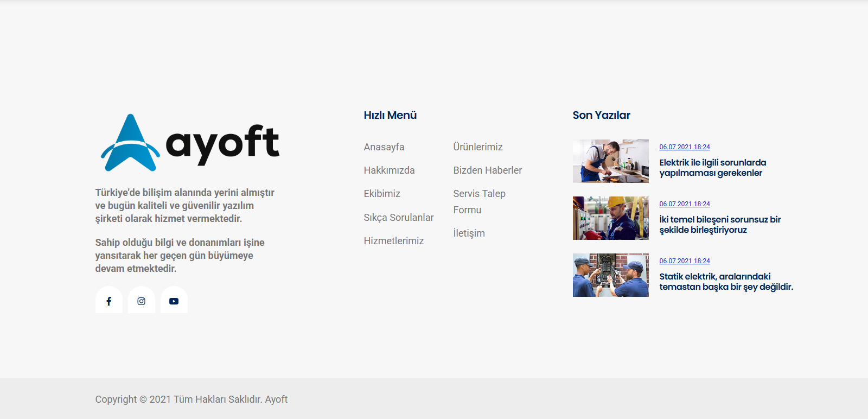The image size is (868, 419).
Task: Open thumbnail of two technicians at panel
Action: pos(611,275)
